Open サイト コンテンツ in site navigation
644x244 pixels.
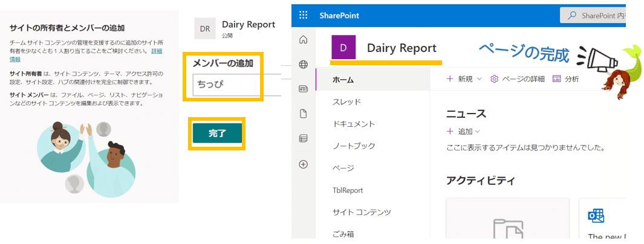tap(362, 213)
